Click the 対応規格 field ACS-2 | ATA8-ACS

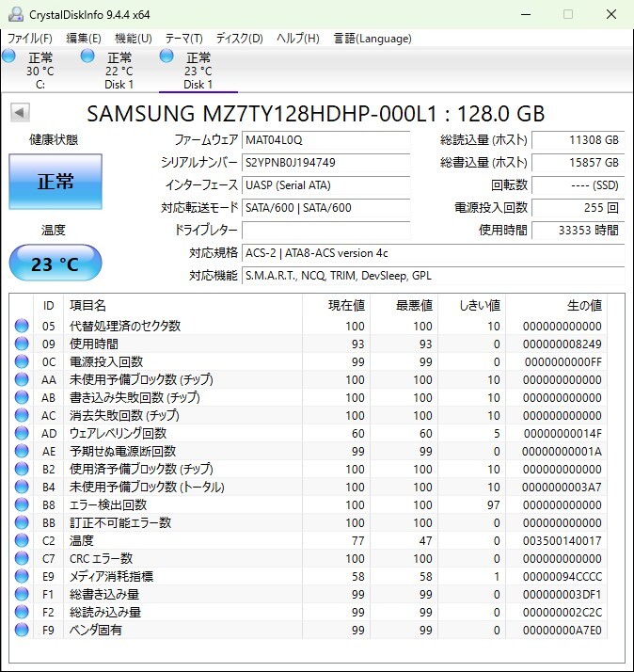pyautogui.click(x=433, y=253)
